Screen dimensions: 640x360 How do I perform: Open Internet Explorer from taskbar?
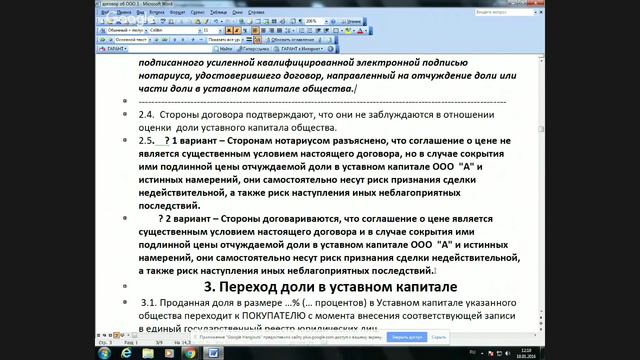coord(127,353)
